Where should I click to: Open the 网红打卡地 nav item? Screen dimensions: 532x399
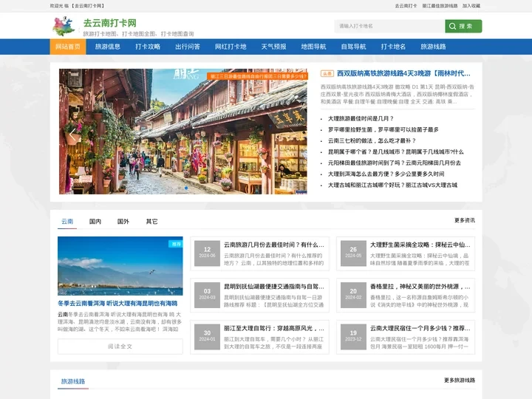coord(231,47)
